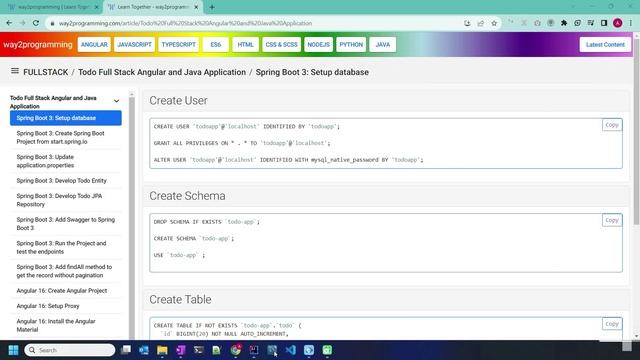The image size is (640, 360).
Task: Open Google Chrome from the taskbar
Action: click(x=236, y=350)
